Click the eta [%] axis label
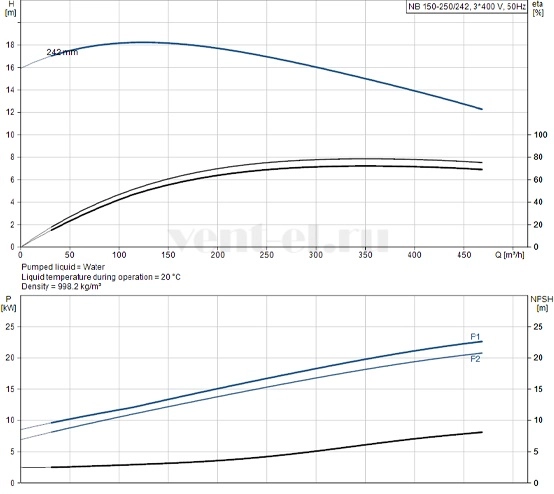The width and height of the screenshot is (554, 494). point(538,8)
